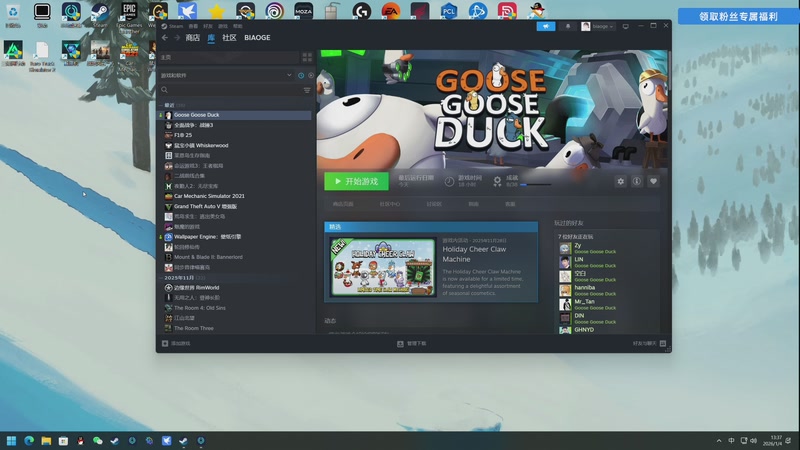Click the achievements trophy icon
Screen dimensions: 800x450
(x=497, y=182)
